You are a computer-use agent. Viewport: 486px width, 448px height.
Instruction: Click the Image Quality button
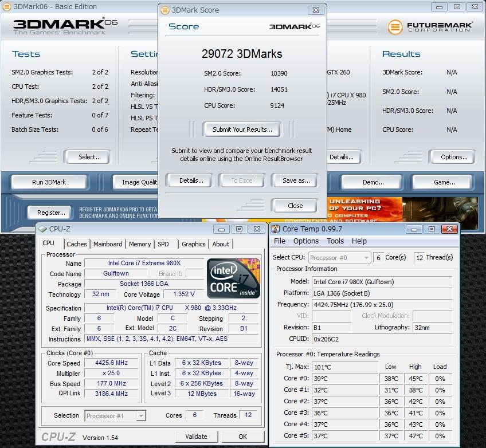pos(136,182)
